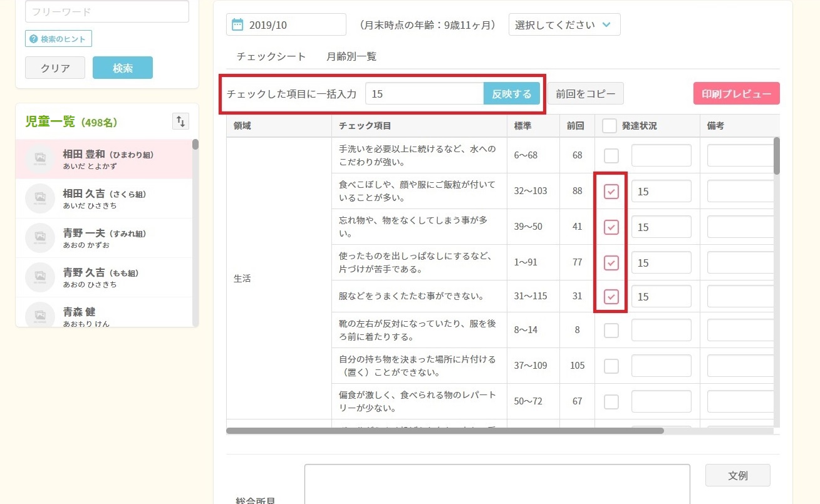Click 発達状況 field for 食べこぼしや row
820x504 pixels.
pos(662,192)
